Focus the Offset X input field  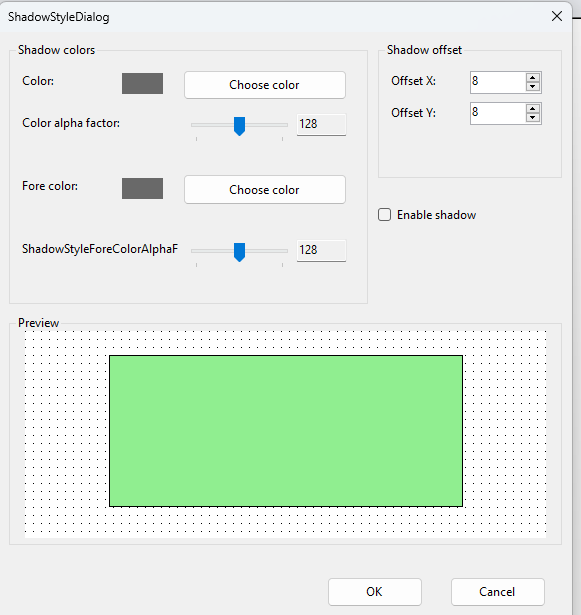point(498,82)
